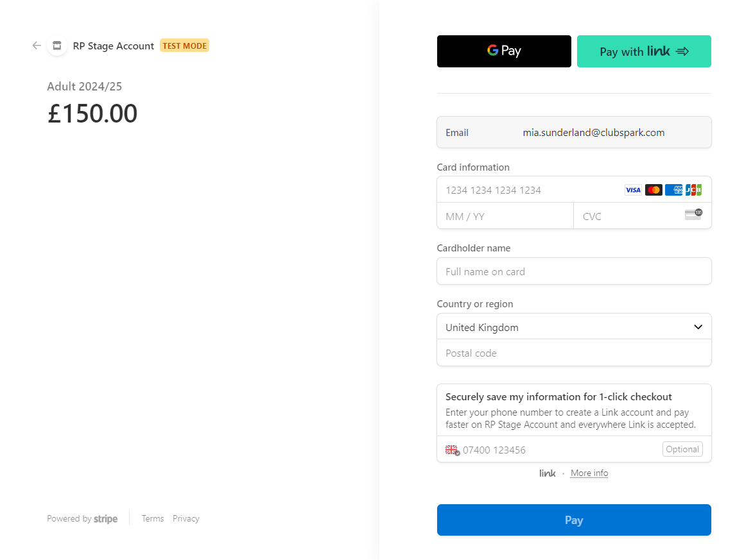Expand the Country or region dropdown
This screenshot has height=560, width=753.
(x=574, y=327)
